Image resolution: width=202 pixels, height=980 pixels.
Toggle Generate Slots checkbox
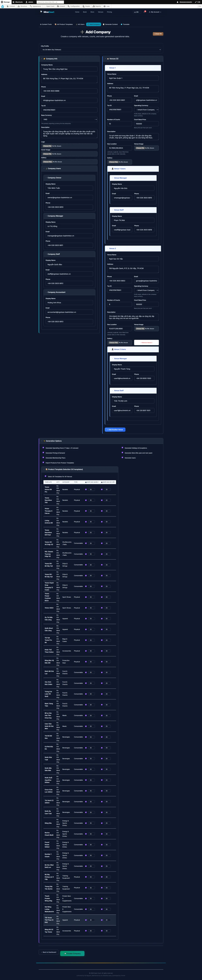[122, 453]
